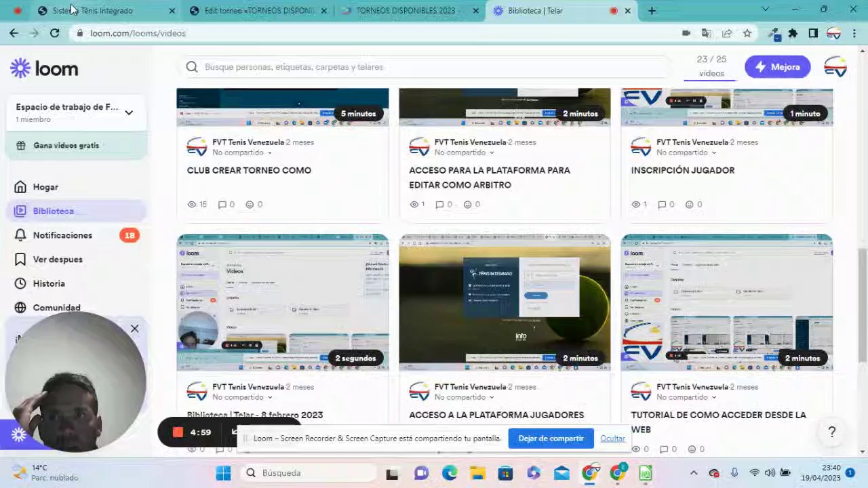The image size is (868, 488).
Task: Open Microsoft Edge from the taskbar
Action: [x=450, y=473]
